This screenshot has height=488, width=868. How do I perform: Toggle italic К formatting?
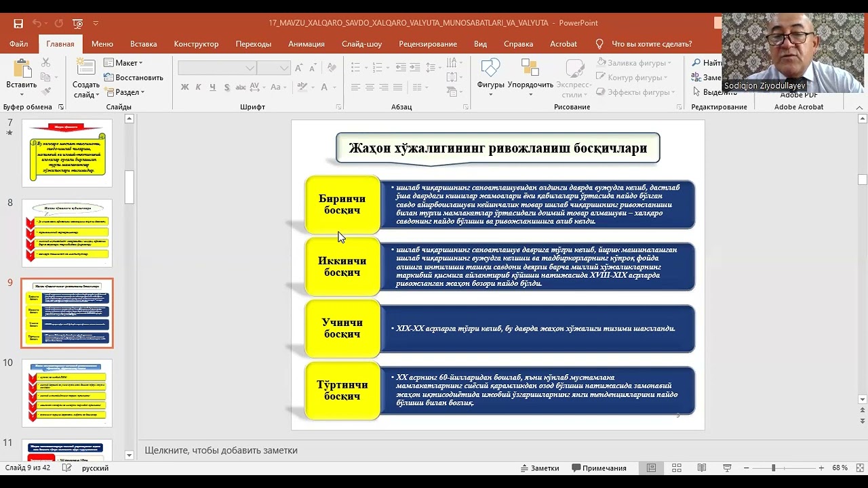point(199,87)
